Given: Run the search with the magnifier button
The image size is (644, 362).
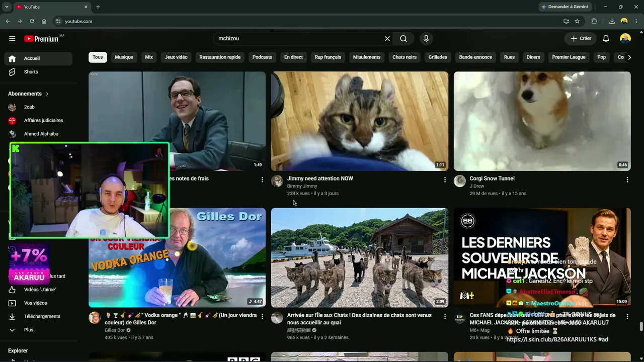Looking at the screenshot, I should [x=404, y=39].
